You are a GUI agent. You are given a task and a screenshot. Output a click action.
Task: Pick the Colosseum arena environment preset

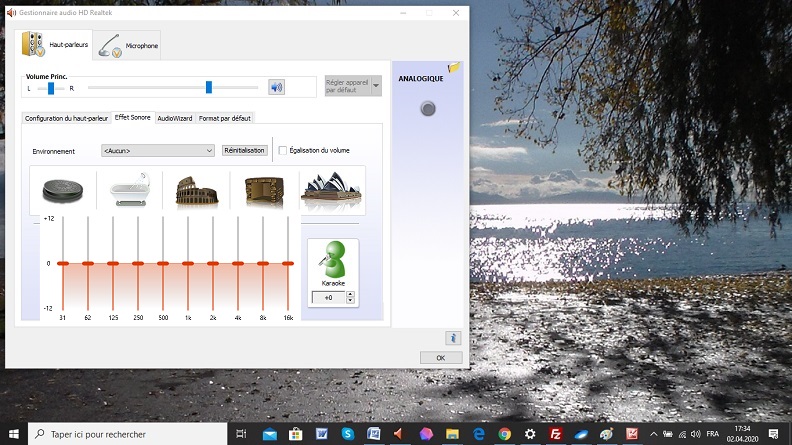click(197, 190)
